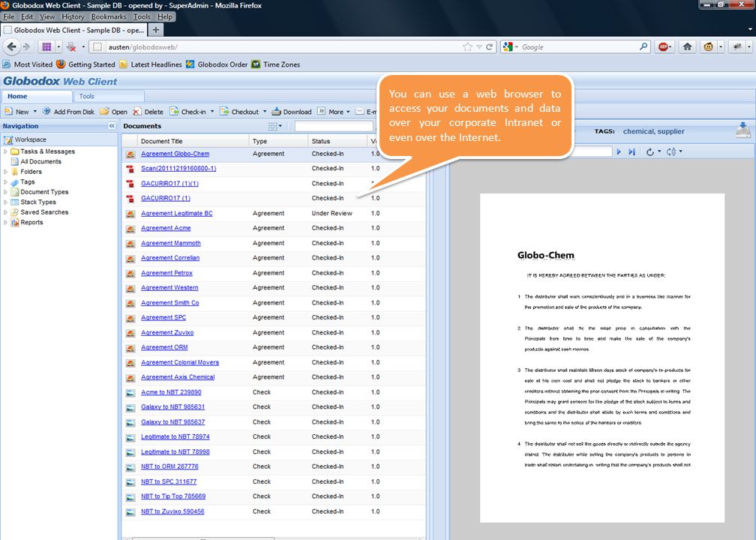Click the magnifier icon in Google search box
756x540 pixels.
pyautogui.click(x=643, y=46)
